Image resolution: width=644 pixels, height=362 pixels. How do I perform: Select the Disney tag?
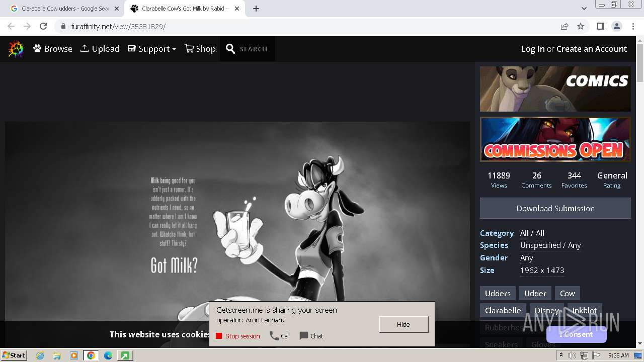(546, 310)
